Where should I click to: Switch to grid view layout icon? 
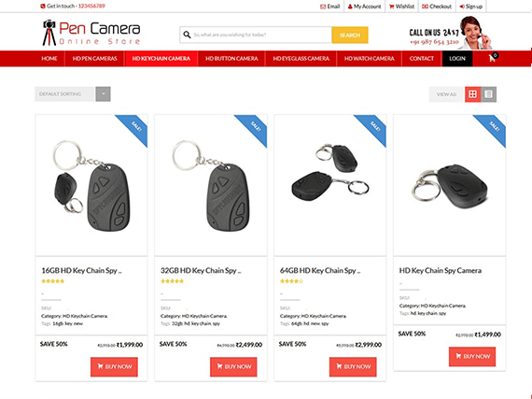pos(472,94)
